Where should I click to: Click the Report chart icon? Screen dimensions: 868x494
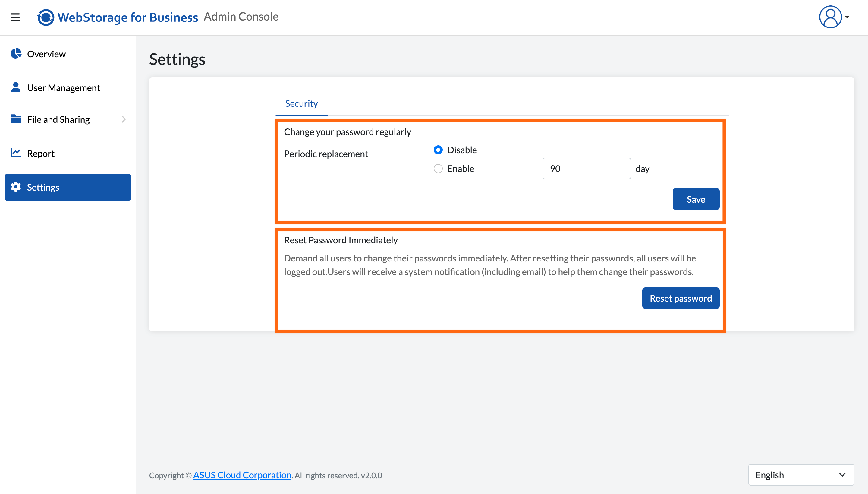(x=16, y=153)
